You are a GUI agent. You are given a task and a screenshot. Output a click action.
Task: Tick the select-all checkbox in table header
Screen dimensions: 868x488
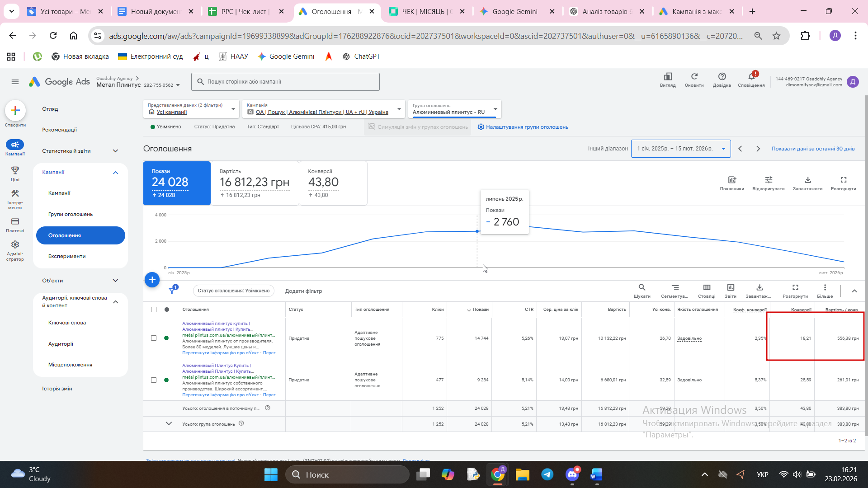pos(154,310)
